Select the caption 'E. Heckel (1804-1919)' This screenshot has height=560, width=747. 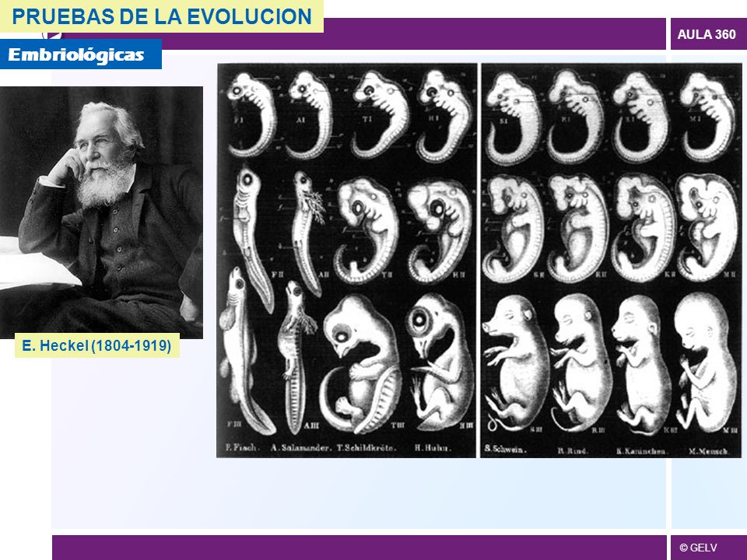pyautogui.click(x=96, y=345)
